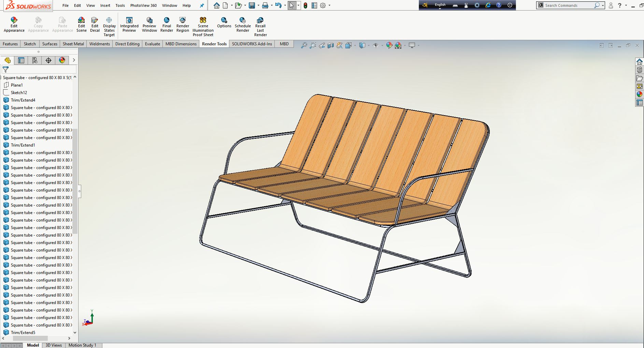Toggle the Section View
644x348 pixels.
pos(331,45)
